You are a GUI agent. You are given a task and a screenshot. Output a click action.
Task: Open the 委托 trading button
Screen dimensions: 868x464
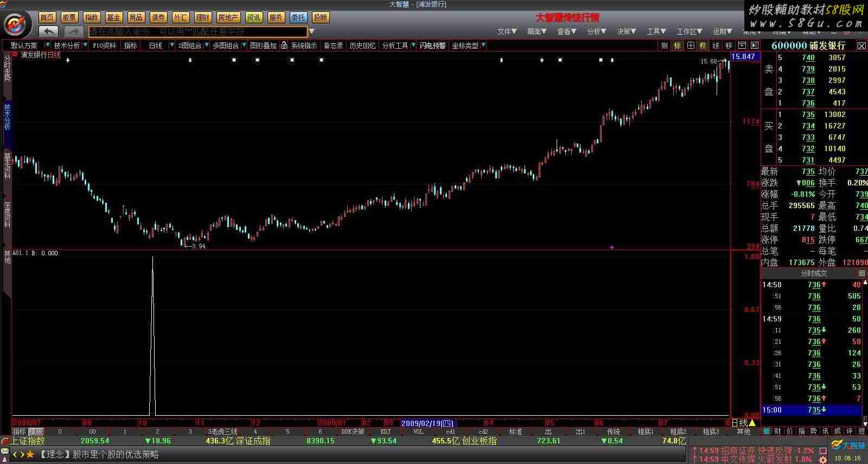(298, 17)
